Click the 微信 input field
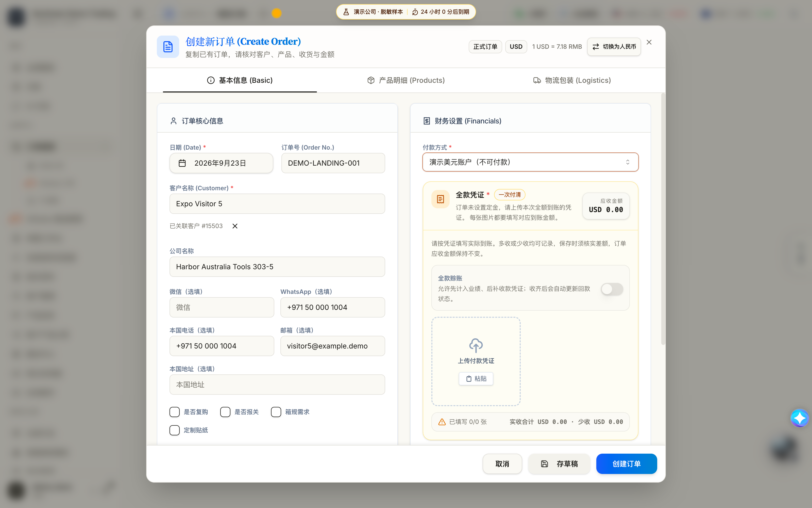The image size is (812, 508). [222, 307]
